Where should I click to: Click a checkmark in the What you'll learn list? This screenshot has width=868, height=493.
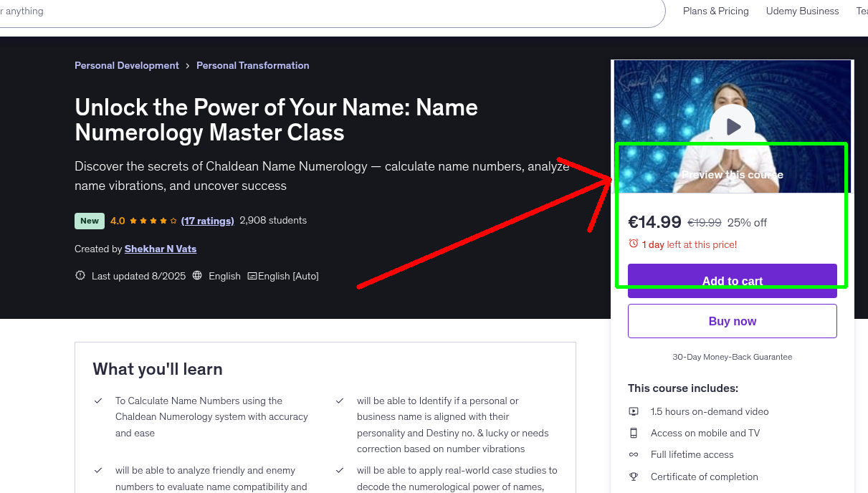click(98, 400)
